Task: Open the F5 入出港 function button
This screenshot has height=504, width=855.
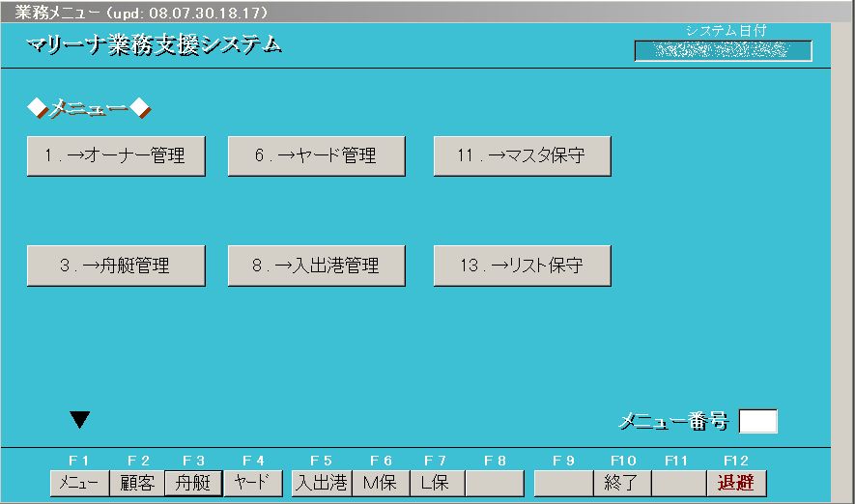Action: point(321,483)
